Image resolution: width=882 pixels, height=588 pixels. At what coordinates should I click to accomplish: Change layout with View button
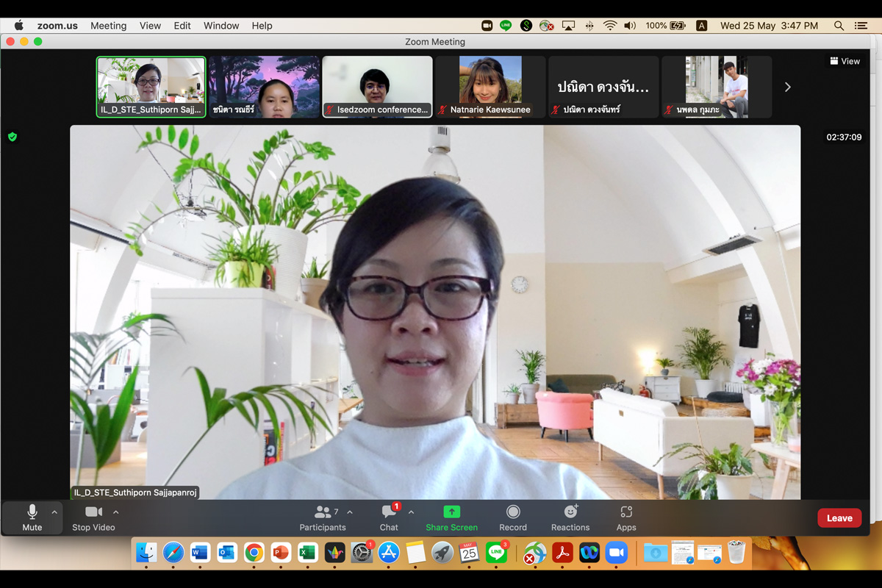(845, 61)
